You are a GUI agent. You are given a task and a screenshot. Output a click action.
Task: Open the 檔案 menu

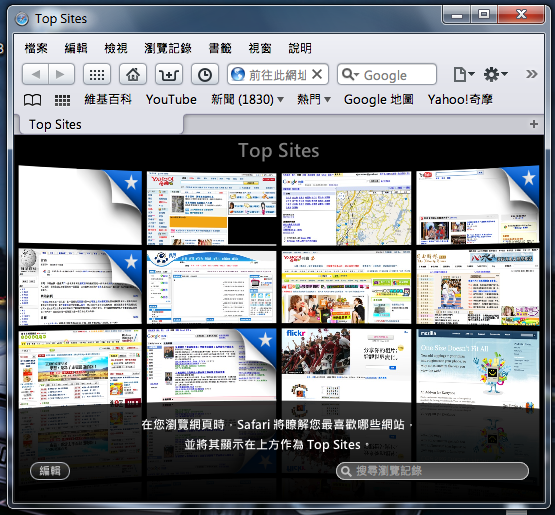click(x=36, y=48)
